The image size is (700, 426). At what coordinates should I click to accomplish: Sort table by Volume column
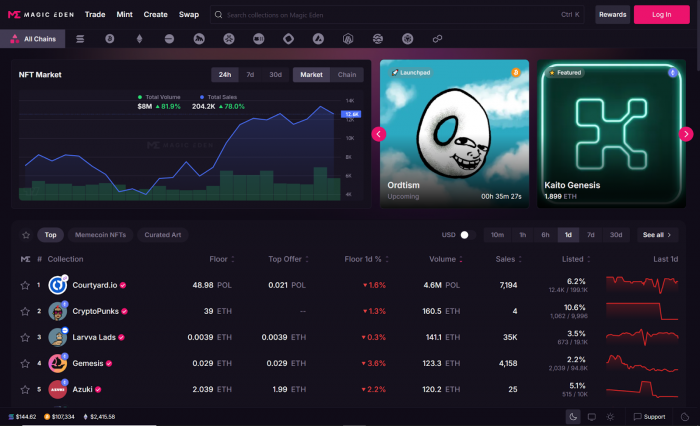[x=446, y=259]
